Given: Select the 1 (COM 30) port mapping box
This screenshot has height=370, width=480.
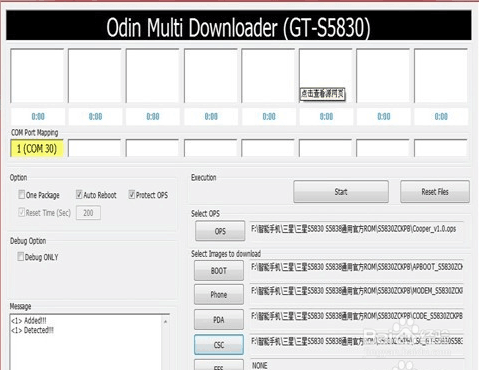Looking at the screenshot, I should point(37,148).
